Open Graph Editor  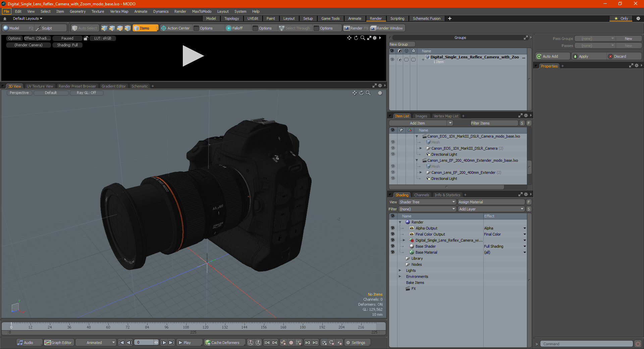coord(58,343)
